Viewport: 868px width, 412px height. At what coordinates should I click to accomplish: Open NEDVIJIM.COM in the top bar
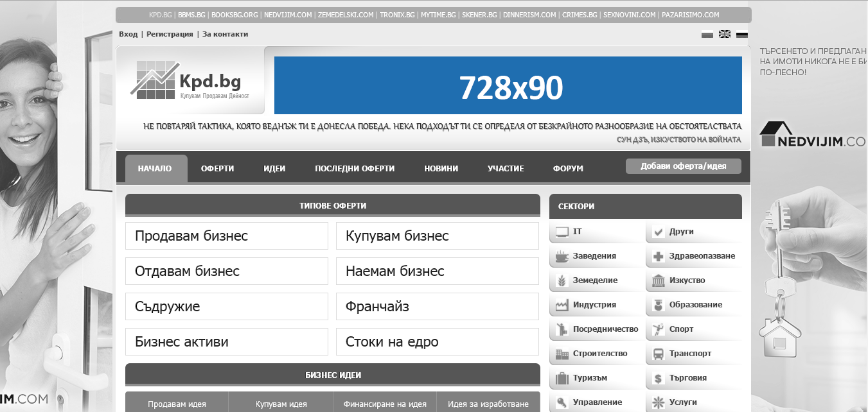tap(287, 15)
